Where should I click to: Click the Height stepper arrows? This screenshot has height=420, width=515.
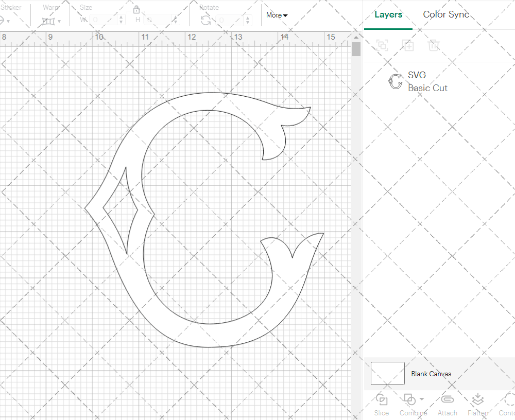coord(175,20)
